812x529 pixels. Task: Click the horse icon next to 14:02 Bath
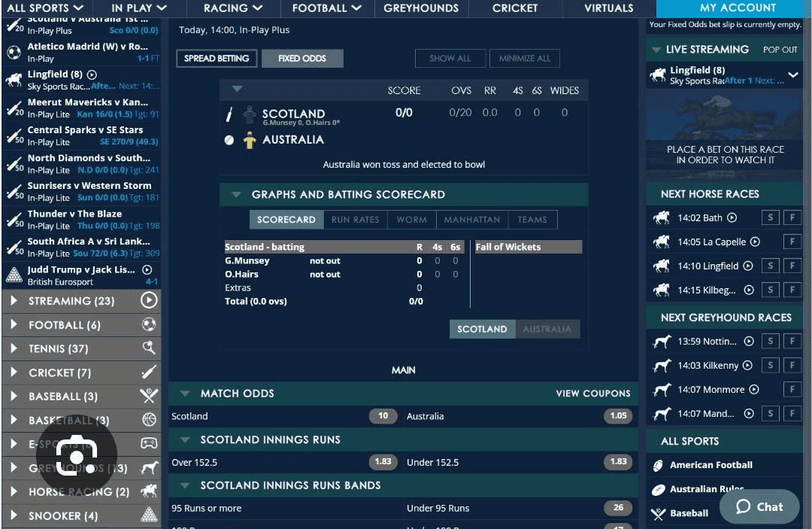pyautogui.click(x=661, y=217)
